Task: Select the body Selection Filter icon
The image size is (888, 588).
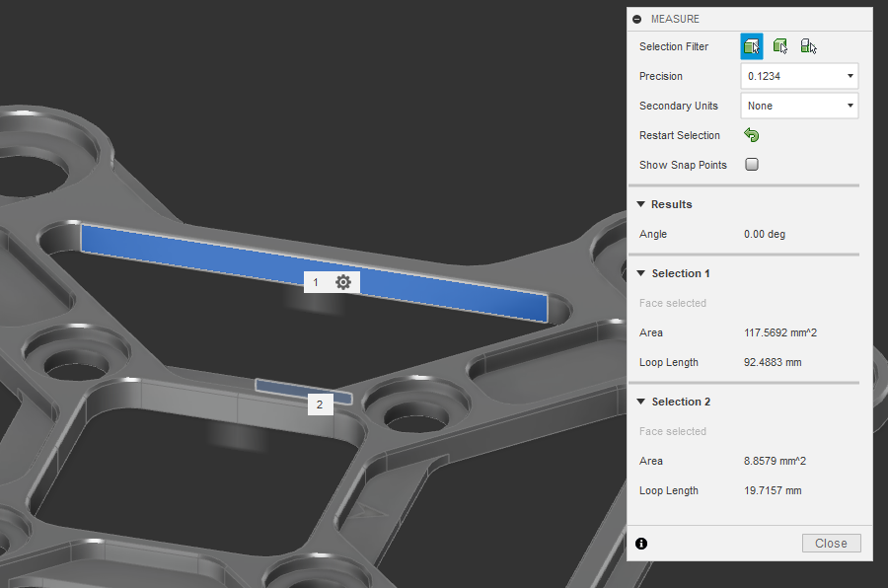Action: coord(779,45)
